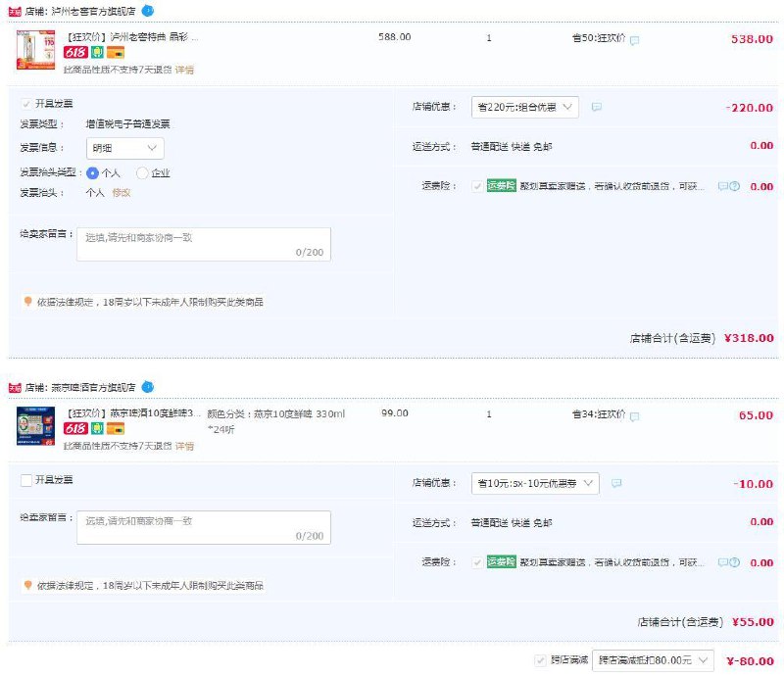Open 发票信息 明细 dropdown
This screenshot has height=677, width=784.
(x=125, y=148)
